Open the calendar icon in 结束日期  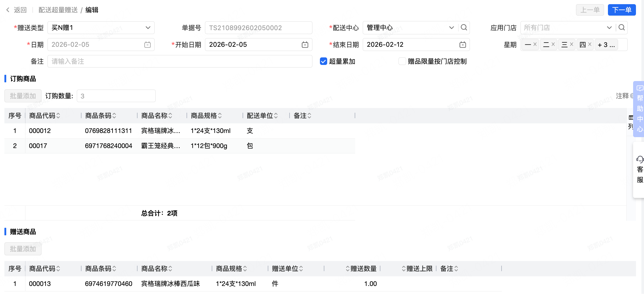(463, 45)
